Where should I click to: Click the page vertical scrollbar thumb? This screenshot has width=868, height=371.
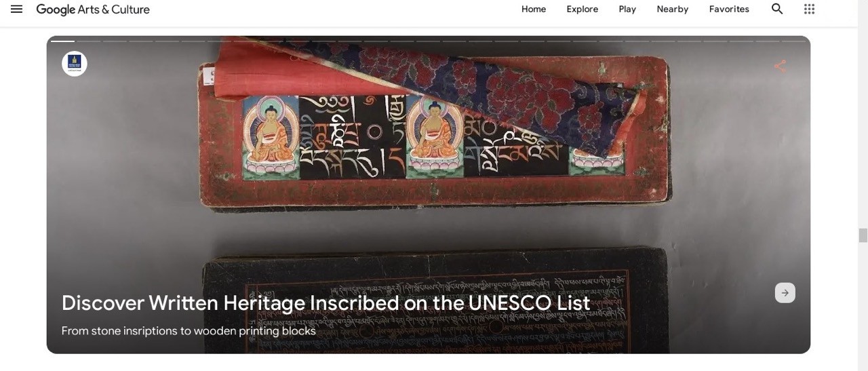point(863,235)
